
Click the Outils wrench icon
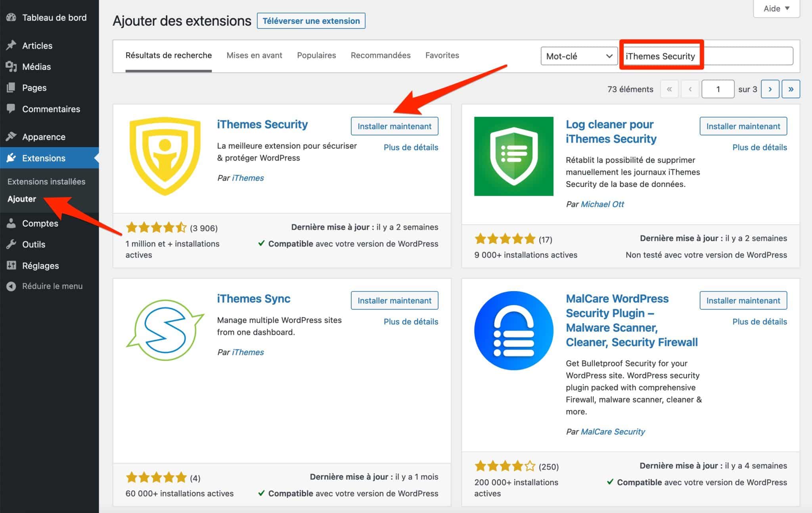[11, 244]
